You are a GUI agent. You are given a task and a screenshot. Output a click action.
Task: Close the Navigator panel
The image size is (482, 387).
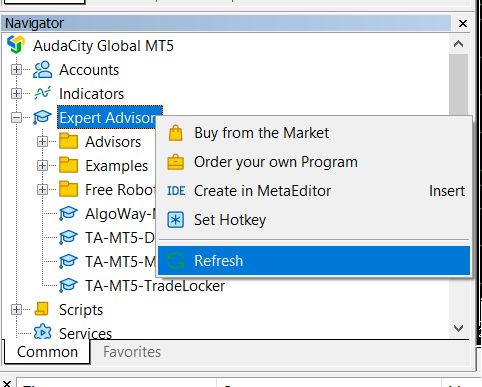pos(463,23)
